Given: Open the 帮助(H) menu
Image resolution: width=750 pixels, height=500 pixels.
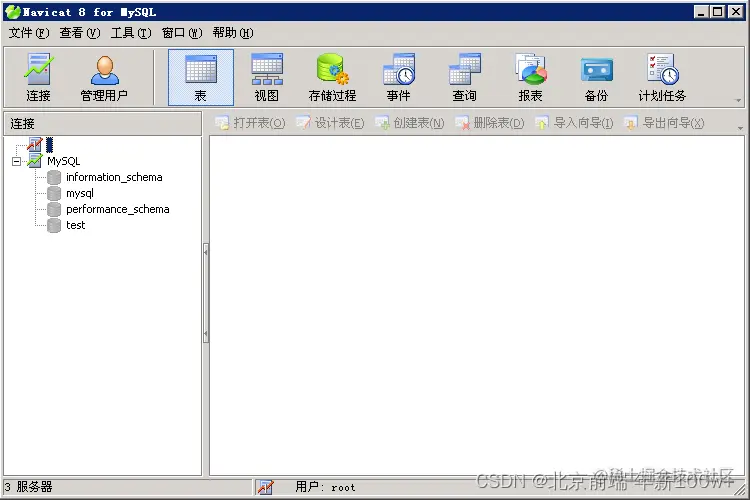Looking at the screenshot, I should tap(233, 33).
